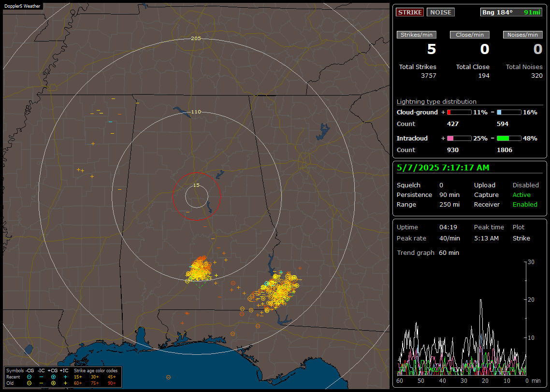The image size is (550, 392).
Task: Click the tallest peak in the trend graph
Action: point(480,301)
